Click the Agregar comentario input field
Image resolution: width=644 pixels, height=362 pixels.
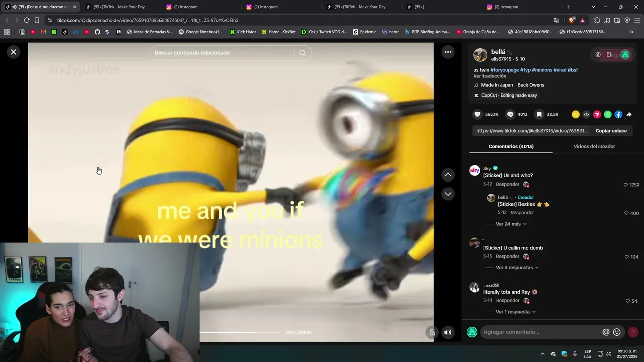pos(541,332)
